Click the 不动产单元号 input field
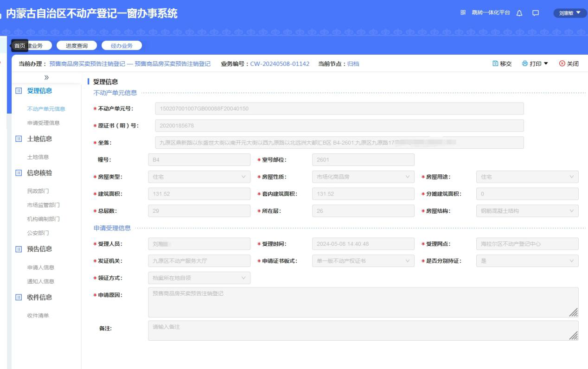The image size is (588, 369). coord(339,108)
